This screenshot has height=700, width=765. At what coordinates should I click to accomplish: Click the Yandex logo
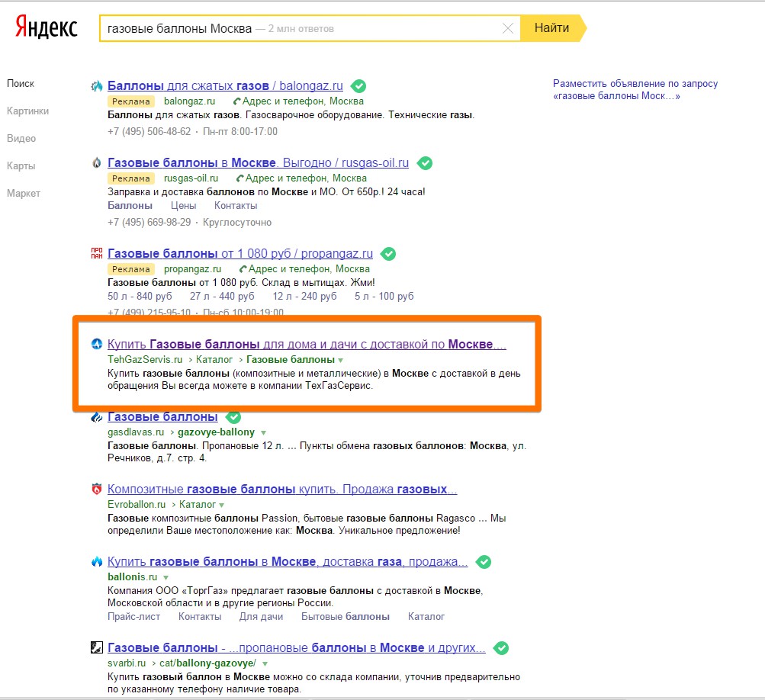point(47,27)
